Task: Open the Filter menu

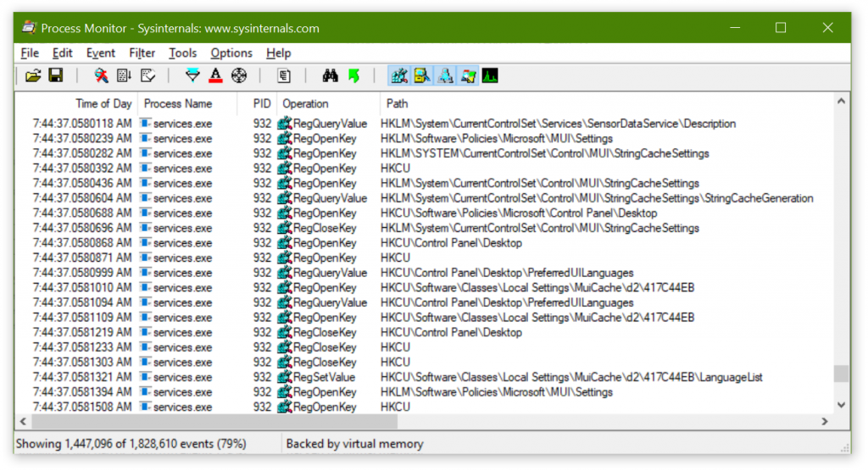Action: [x=142, y=53]
